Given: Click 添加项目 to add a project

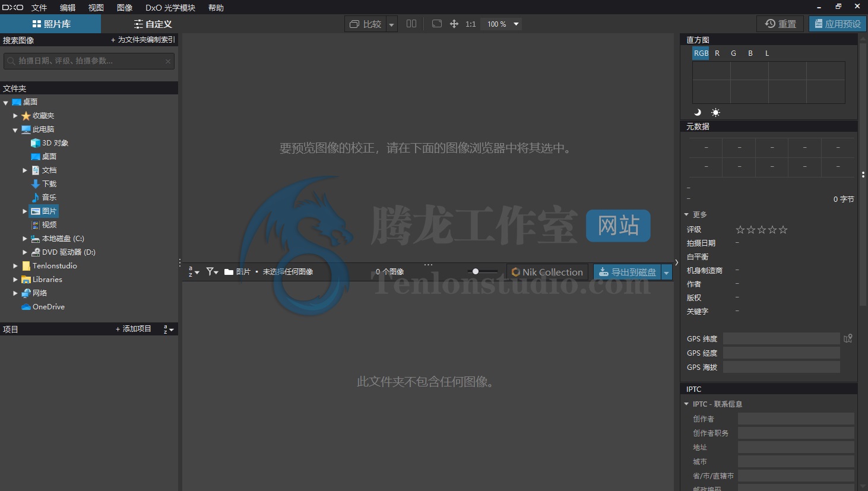Looking at the screenshot, I should (134, 329).
